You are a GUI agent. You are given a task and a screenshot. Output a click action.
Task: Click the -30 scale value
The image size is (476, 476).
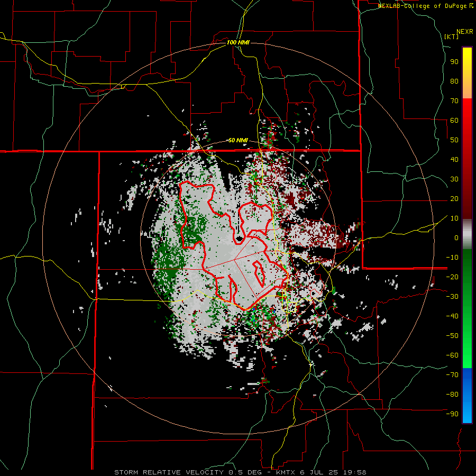point(452,297)
